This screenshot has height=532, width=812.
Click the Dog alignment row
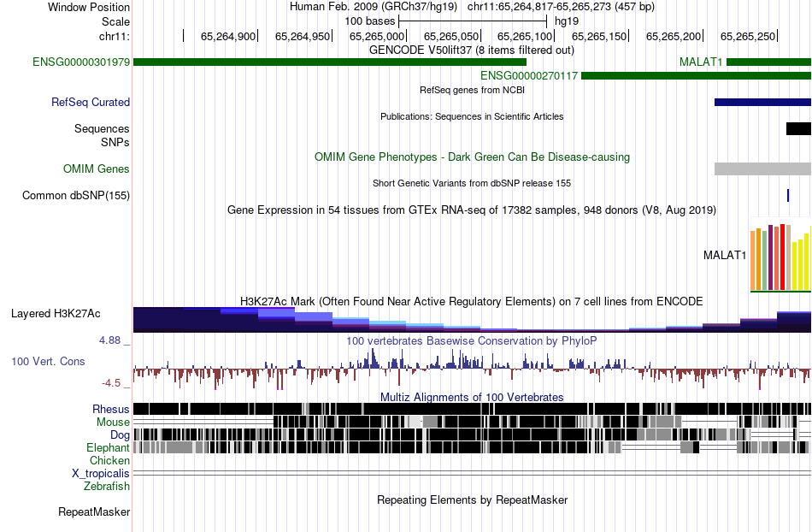[x=473, y=434]
